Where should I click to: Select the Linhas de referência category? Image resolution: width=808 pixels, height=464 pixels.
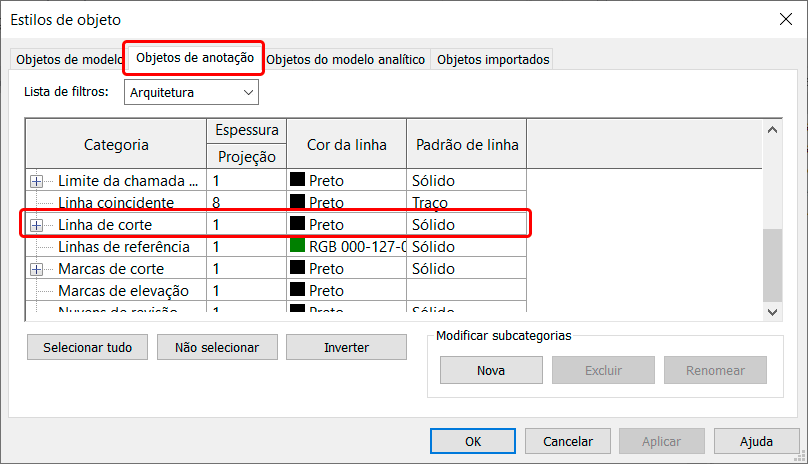click(124, 247)
